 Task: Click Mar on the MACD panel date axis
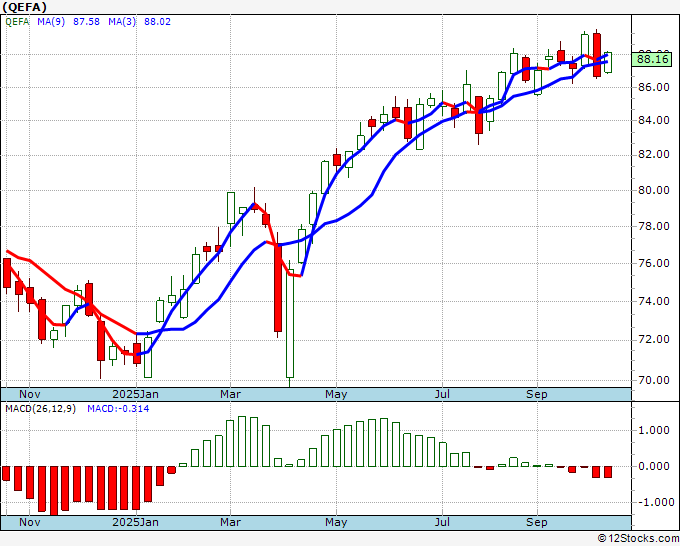(x=230, y=522)
